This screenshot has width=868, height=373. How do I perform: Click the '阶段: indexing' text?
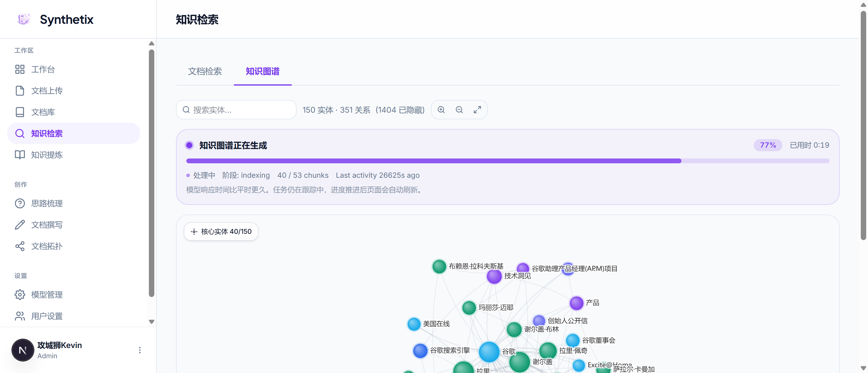click(x=246, y=175)
